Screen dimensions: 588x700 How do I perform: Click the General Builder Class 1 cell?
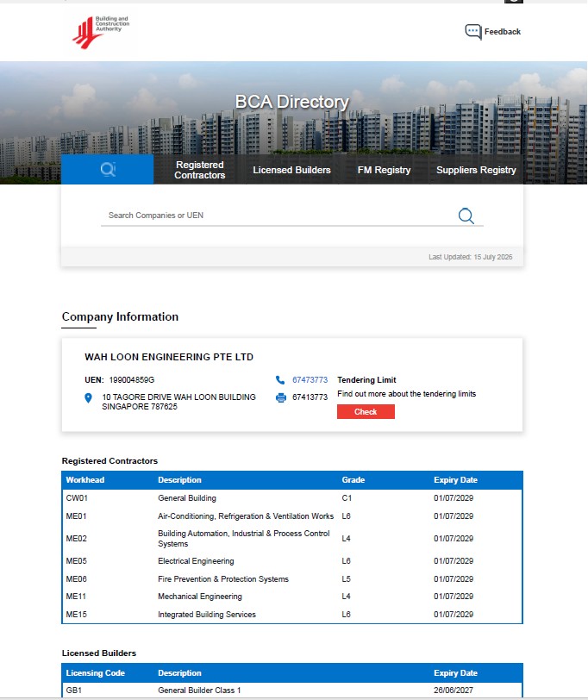tap(199, 691)
